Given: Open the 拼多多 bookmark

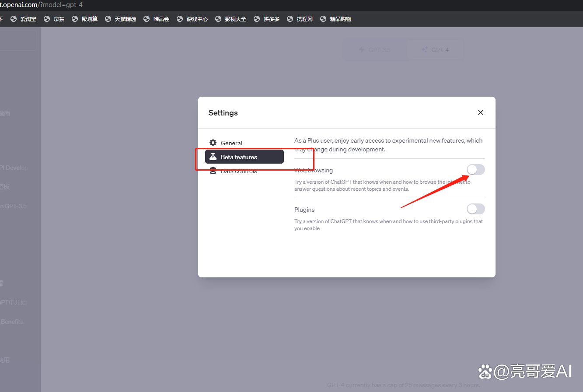Looking at the screenshot, I should pyautogui.click(x=266, y=19).
